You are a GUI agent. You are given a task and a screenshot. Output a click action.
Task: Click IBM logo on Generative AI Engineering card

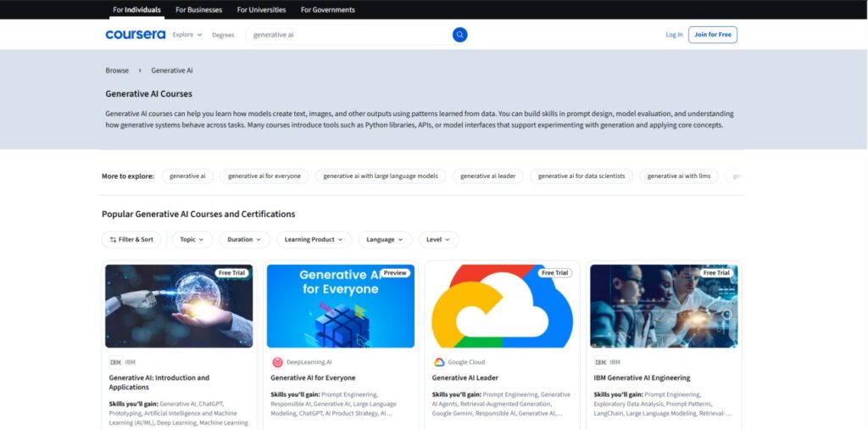click(x=601, y=362)
